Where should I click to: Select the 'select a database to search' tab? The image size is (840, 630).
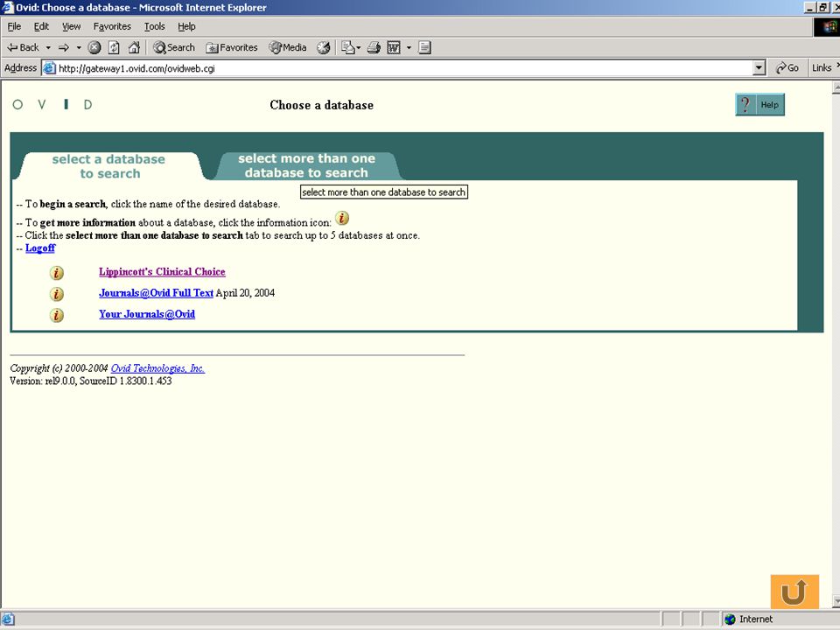109,166
